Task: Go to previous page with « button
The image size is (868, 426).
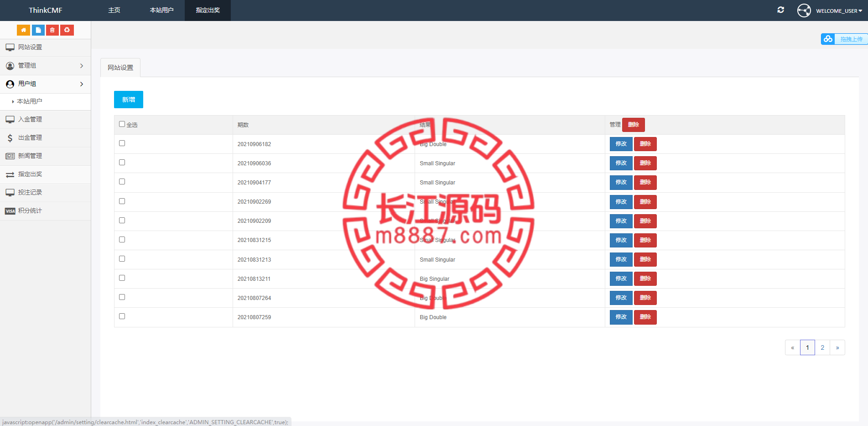Action: (x=793, y=347)
